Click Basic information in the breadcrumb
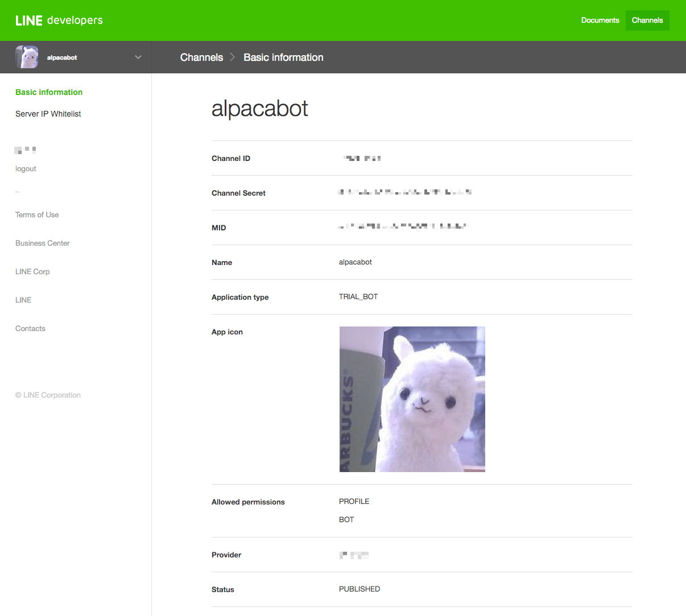Viewport: 686px width, 616px height. tap(283, 57)
